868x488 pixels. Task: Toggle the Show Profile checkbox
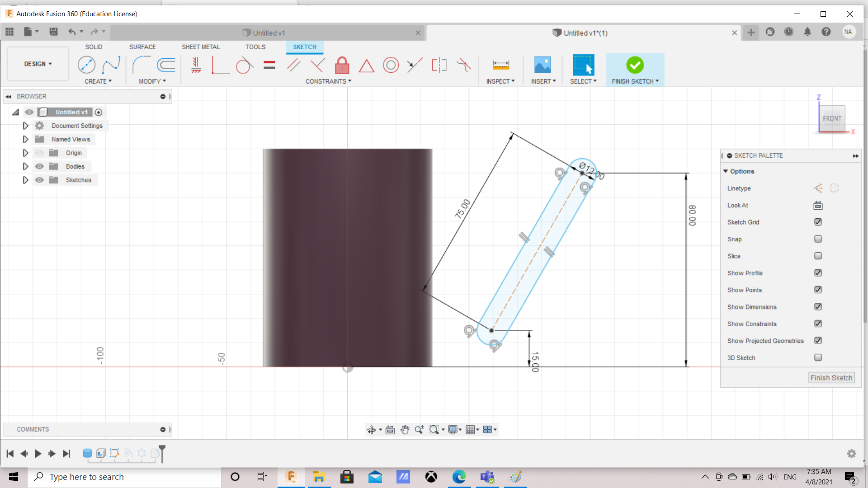click(818, 273)
